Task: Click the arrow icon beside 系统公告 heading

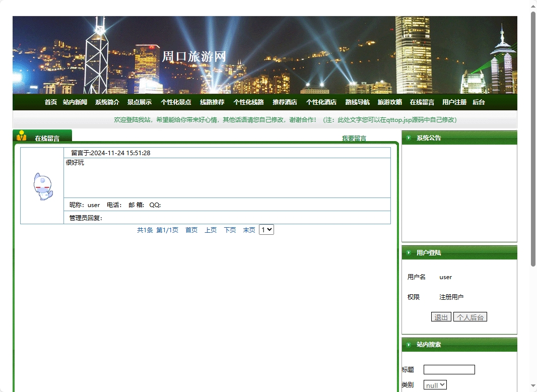Action: 408,138
